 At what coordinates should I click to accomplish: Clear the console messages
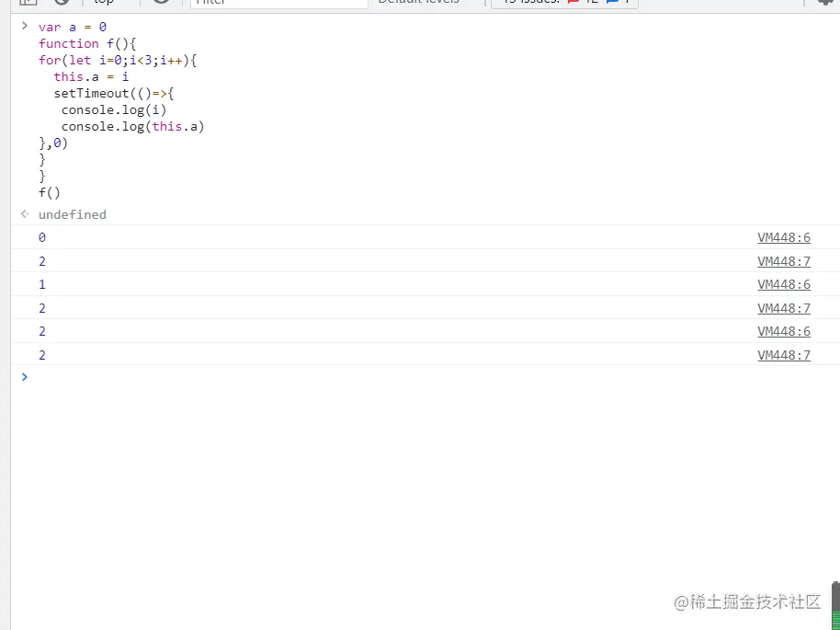pos(62,3)
